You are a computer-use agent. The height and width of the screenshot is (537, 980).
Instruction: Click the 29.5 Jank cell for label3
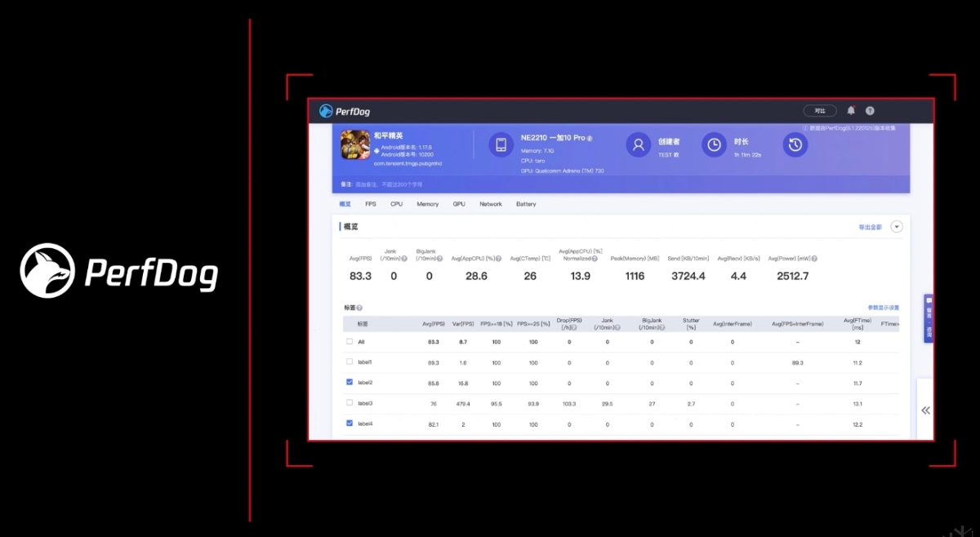pos(608,403)
